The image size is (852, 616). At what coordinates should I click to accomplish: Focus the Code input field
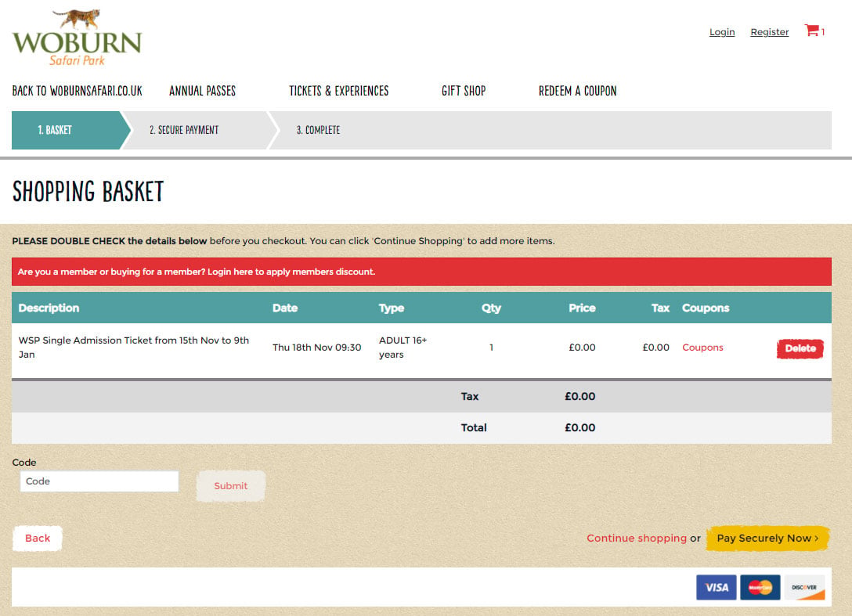[x=99, y=481]
